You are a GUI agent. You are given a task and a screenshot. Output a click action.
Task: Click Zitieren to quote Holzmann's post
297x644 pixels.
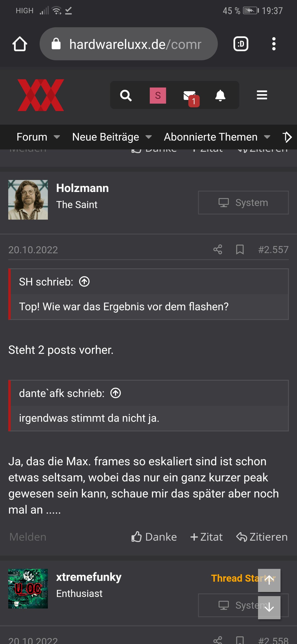tap(262, 537)
